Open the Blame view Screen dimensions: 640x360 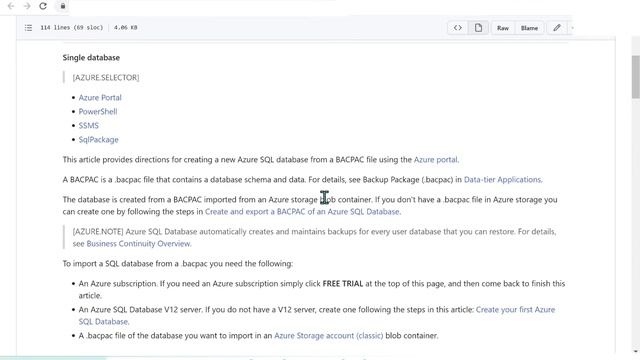tap(529, 28)
